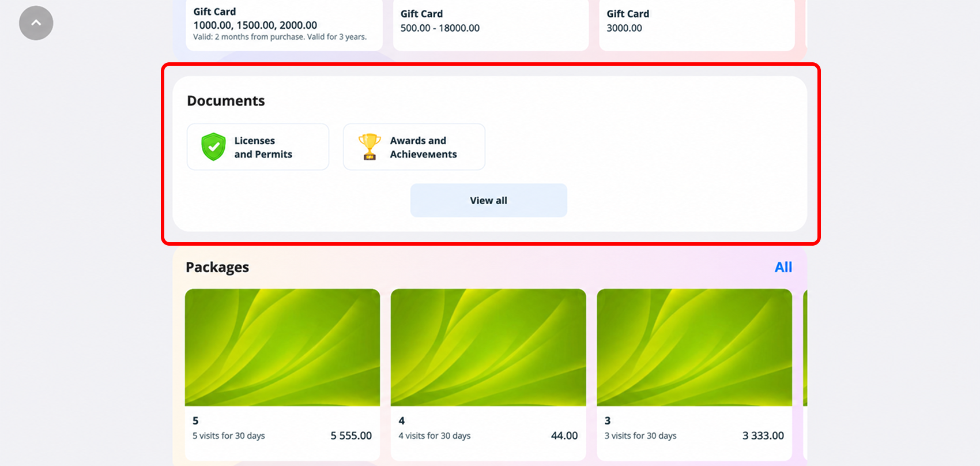Click the 3 333.00 package price
The image size is (980, 466).
click(763, 435)
